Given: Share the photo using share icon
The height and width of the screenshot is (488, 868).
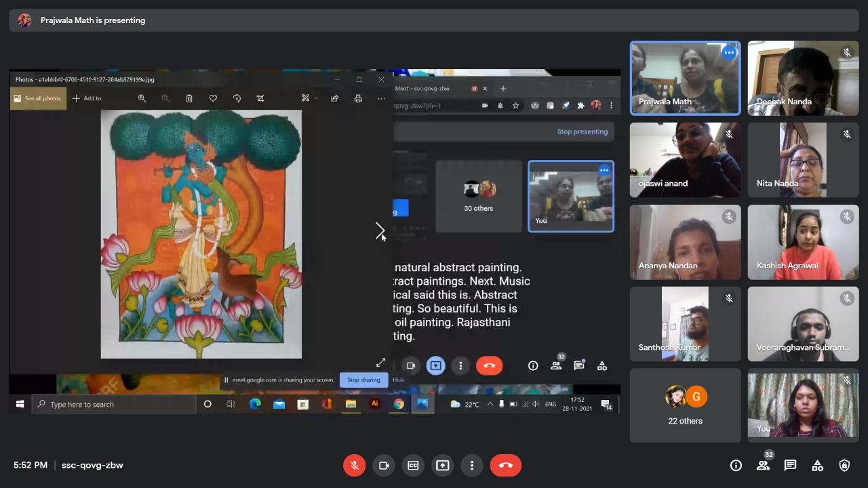Looking at the screenshot, I should pyautogui.click(x=334, y=98).
